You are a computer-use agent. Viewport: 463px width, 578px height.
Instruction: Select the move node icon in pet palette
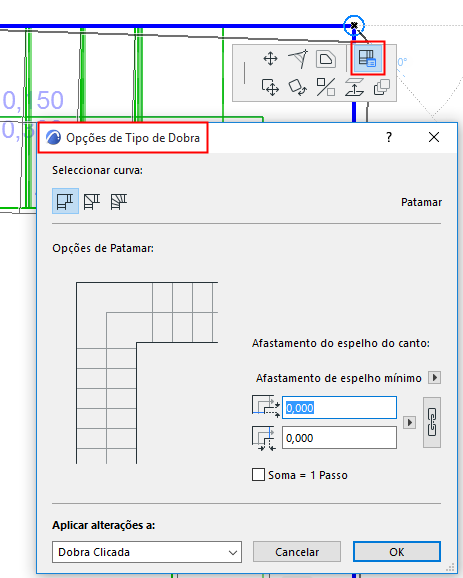point(270,59)
